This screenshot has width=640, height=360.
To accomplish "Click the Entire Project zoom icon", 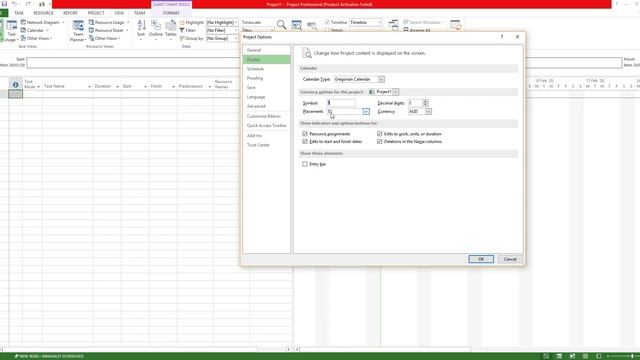I will tap(296, 25).
